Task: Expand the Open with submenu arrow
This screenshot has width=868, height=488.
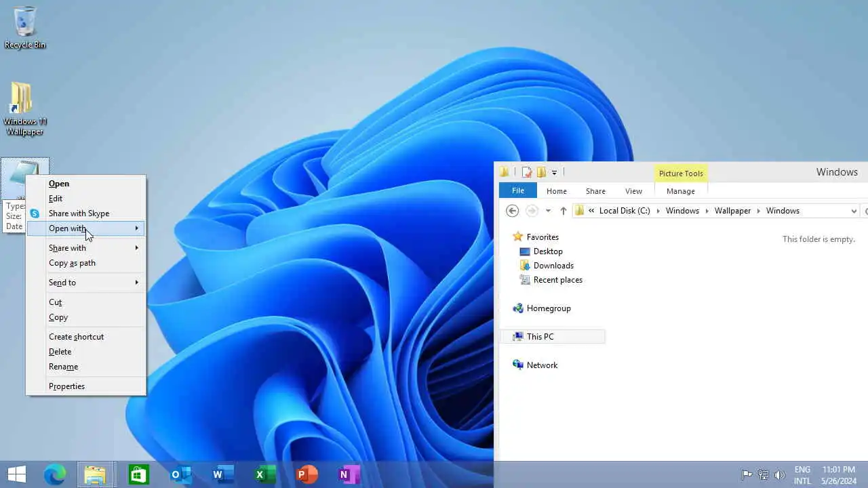Action: tap(136, 228)
